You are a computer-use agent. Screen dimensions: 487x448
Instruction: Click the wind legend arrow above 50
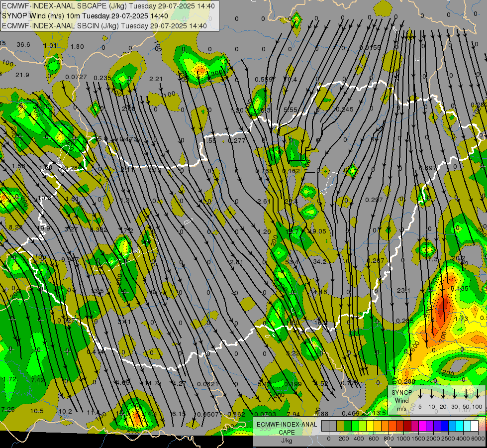[466, 394]
